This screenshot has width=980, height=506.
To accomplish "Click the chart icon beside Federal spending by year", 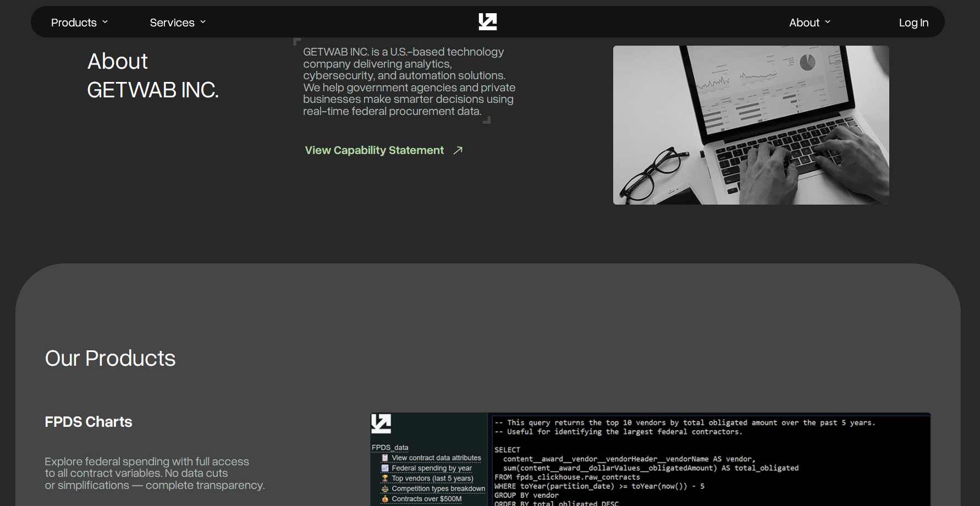I will click(x=385, y=469).
